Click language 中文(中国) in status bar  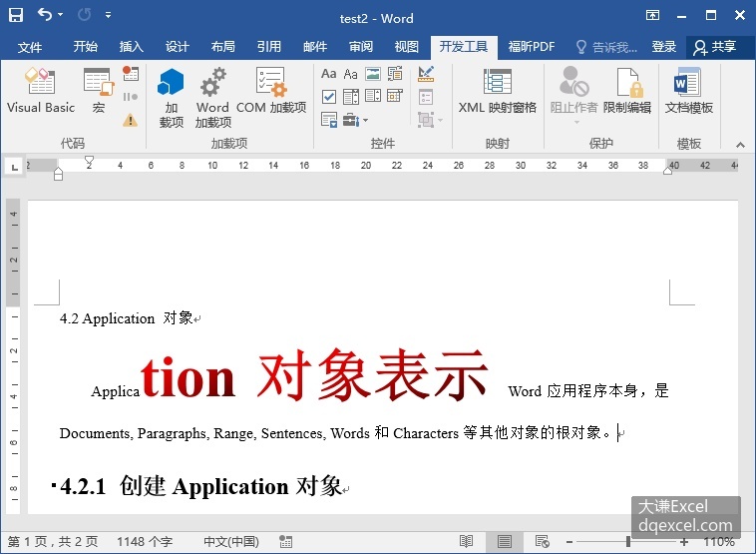tap(231, 541)
